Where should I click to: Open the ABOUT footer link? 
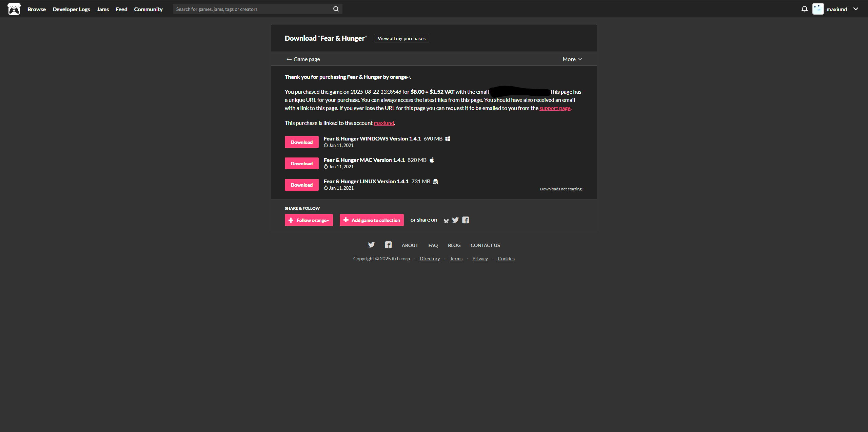tap(410, 245)
